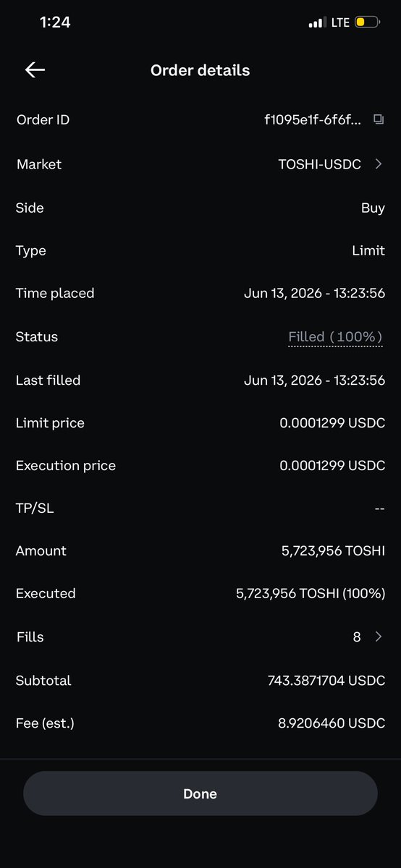Tap the 1:24 clock in status bar
The image size is (401, 868).
(55, 22)
